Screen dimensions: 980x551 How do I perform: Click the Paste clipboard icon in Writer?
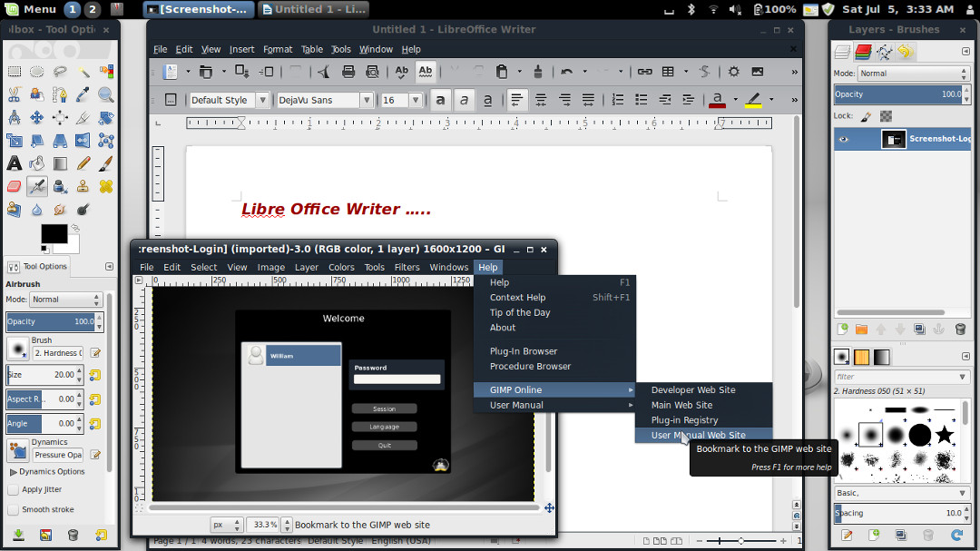pyautogui.click(x=501, y=72)
